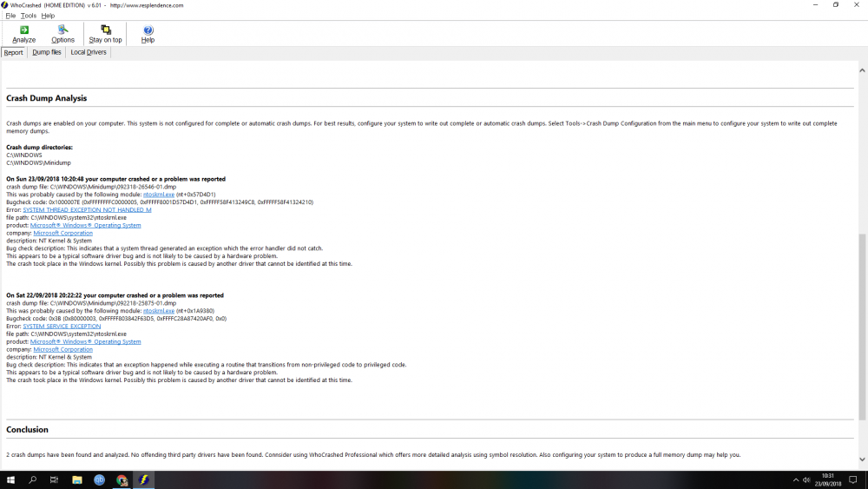Show hidden system tray icons

coord(795,480)
